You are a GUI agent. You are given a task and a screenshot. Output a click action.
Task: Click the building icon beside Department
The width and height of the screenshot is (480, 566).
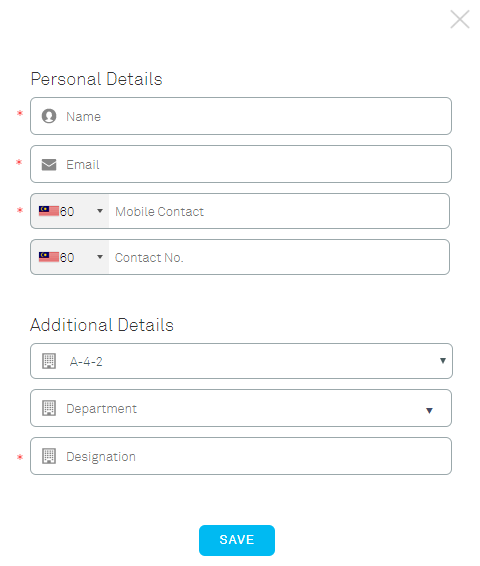(x=49, y=408)
